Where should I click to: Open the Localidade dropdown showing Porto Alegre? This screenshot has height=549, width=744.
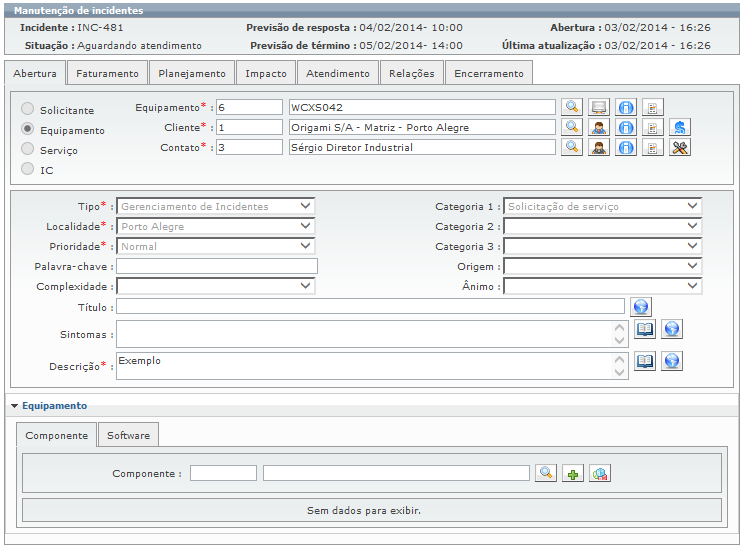[x=215, y=226]
